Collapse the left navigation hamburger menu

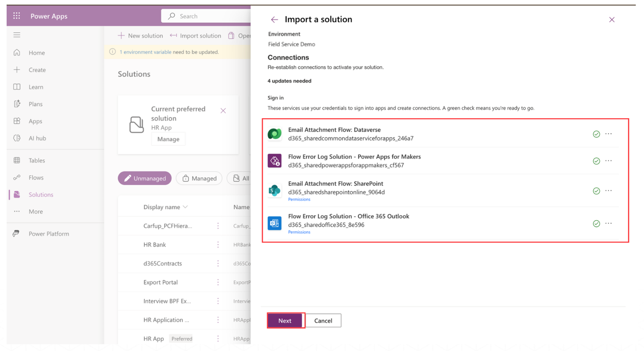[x=17, y=35]
